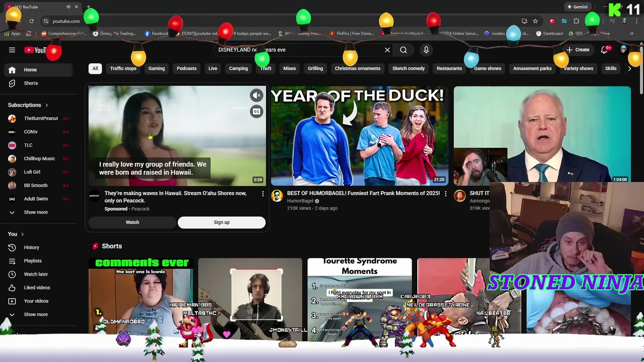Viewport: 644px width, 362px height.
Task: Select the Live chip
Action: click(x=213, y=68)
